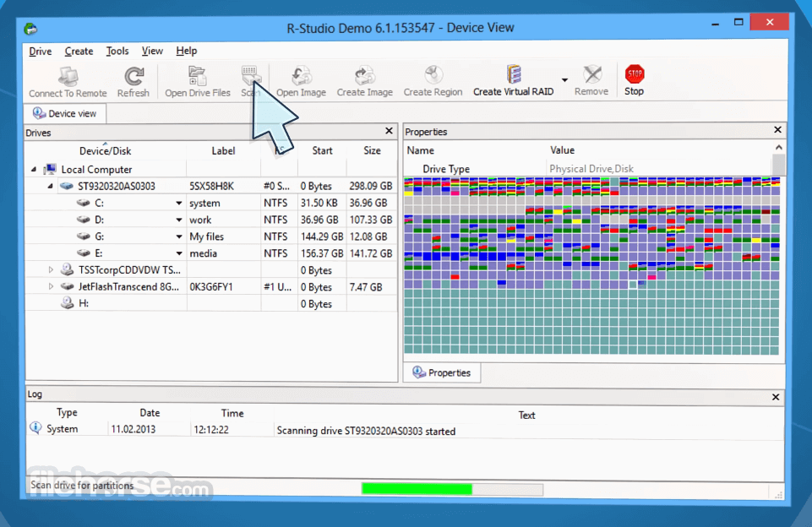
Task: Click the Create Region icon
Action: (x=433, y=80)
